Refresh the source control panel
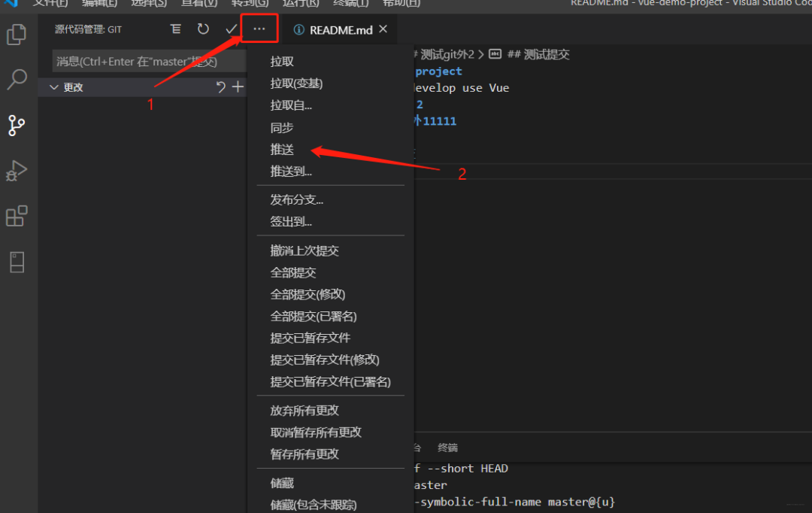The image size is (812, 513). click(203, 29)
